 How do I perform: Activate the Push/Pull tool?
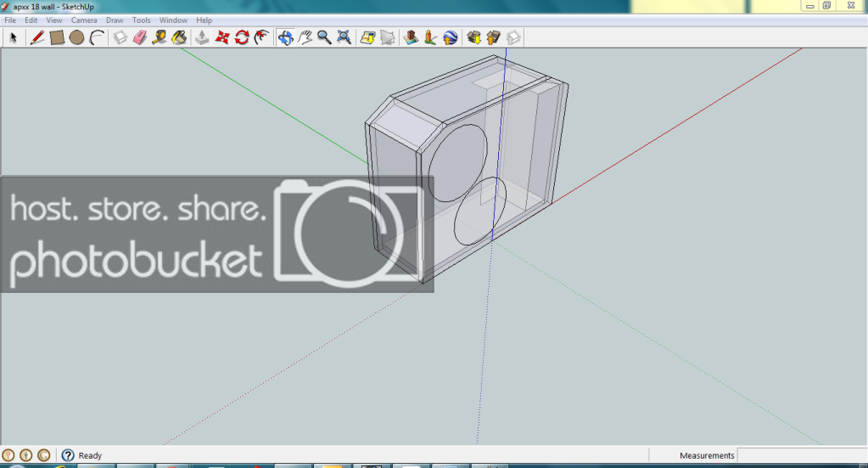(202, 37)
